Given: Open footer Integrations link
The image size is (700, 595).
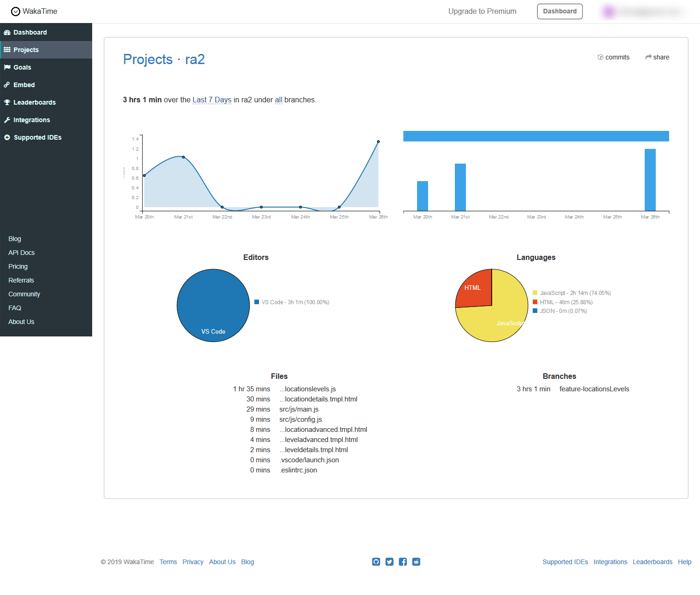Looking at the screenshot, I should click(x=611, y=562).
